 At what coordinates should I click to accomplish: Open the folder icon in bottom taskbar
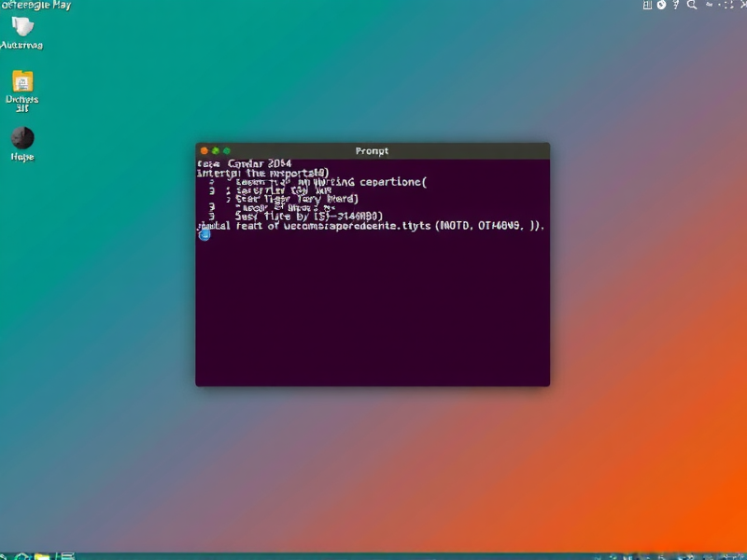point(41,556)
